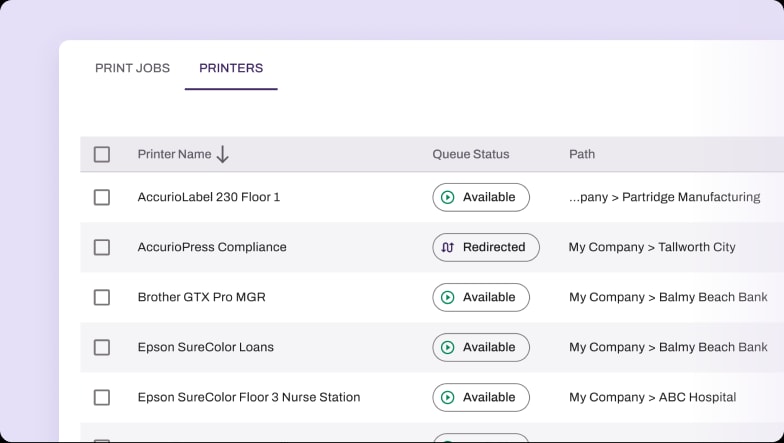784x443 pixels.
Task: Sort by the Queue Status column header
Action: click(470, 154)
